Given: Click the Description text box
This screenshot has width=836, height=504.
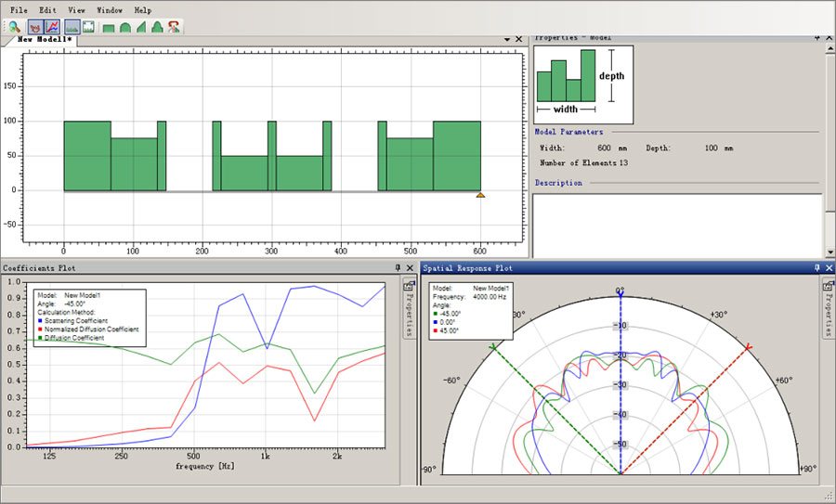Looking at the screenshot, I should click(676, 223).
